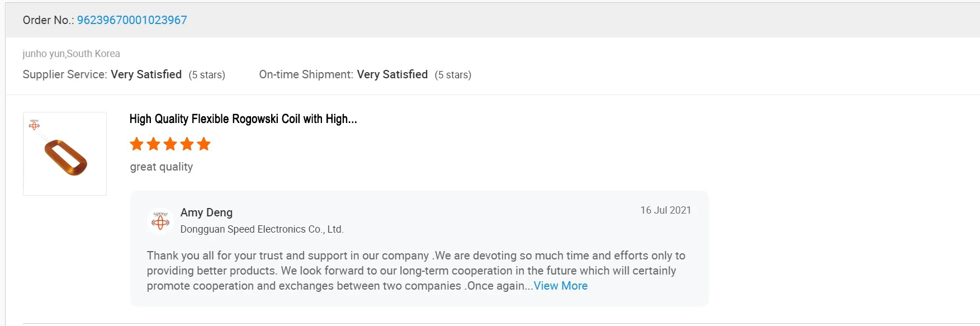Open the High Quality Flexible Rogowski Coil title
Image resolution: width=980 pixels, height=326 pixels.
[243, 119]
